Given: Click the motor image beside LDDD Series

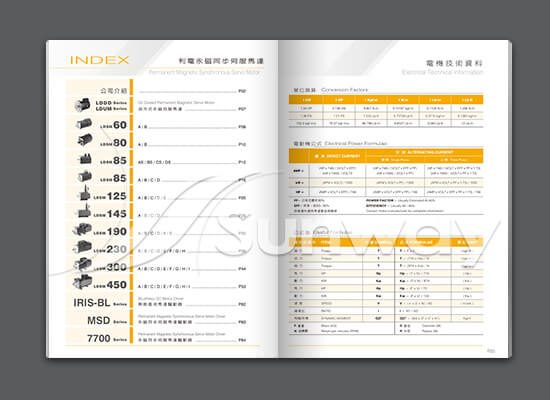Looking at the screenshot, I should pos(82,105).
